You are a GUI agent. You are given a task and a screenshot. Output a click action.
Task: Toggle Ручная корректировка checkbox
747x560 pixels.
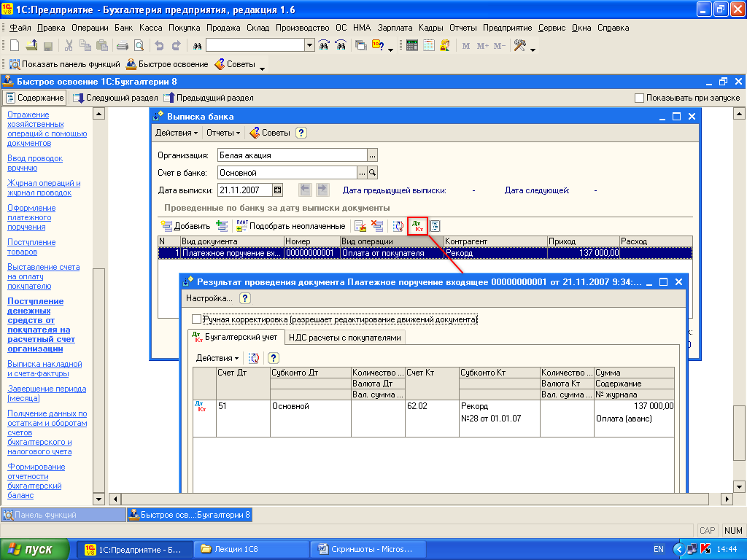196,319
